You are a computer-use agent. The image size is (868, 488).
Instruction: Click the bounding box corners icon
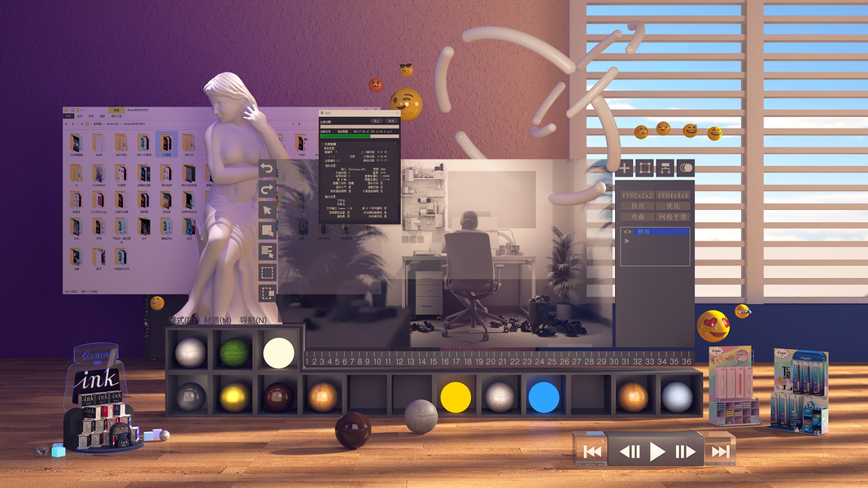tap(644, 168)
